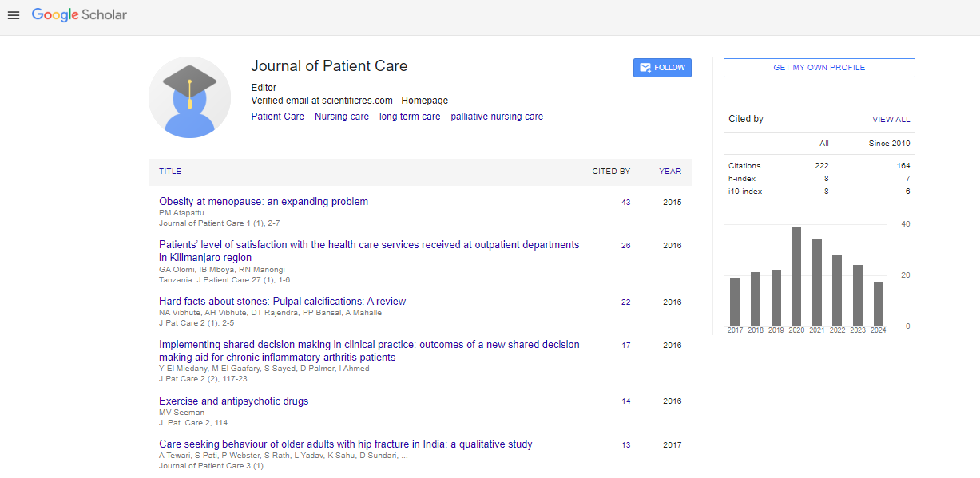980x478 pixels.
Task: Click citation count 17
Action: click(x=625, y=346)
